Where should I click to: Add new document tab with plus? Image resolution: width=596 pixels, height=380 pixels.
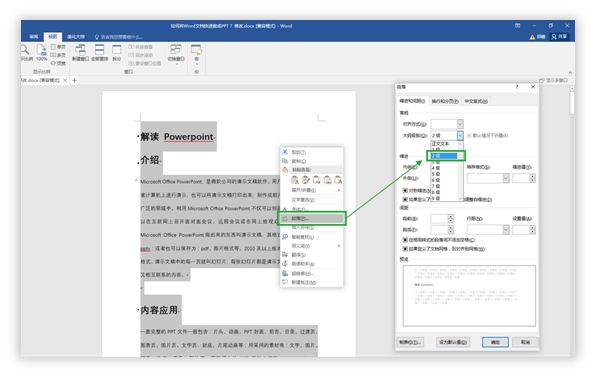74,80
